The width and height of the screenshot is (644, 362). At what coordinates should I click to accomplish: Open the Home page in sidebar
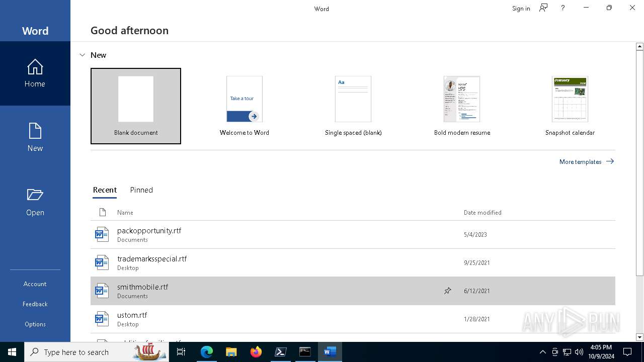point(35,73)
